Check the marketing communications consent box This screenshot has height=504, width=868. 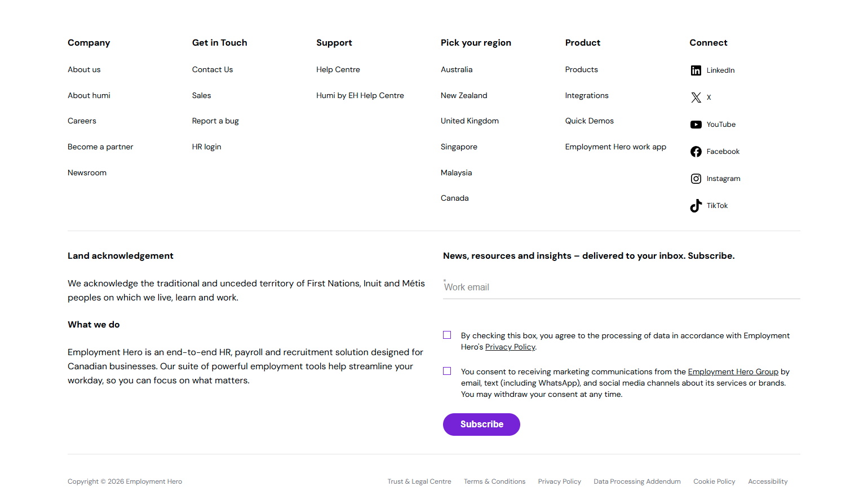pyautogui.click(x=447, y=371)
